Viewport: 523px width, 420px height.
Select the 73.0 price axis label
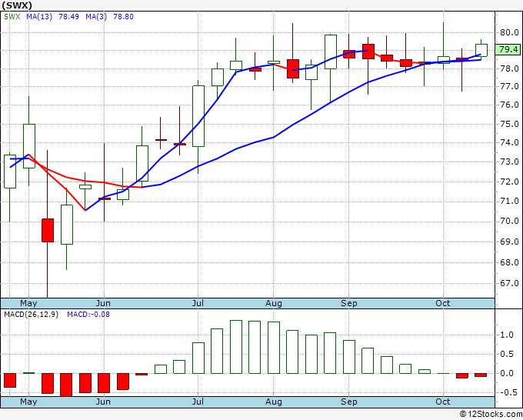pos(509,162)
